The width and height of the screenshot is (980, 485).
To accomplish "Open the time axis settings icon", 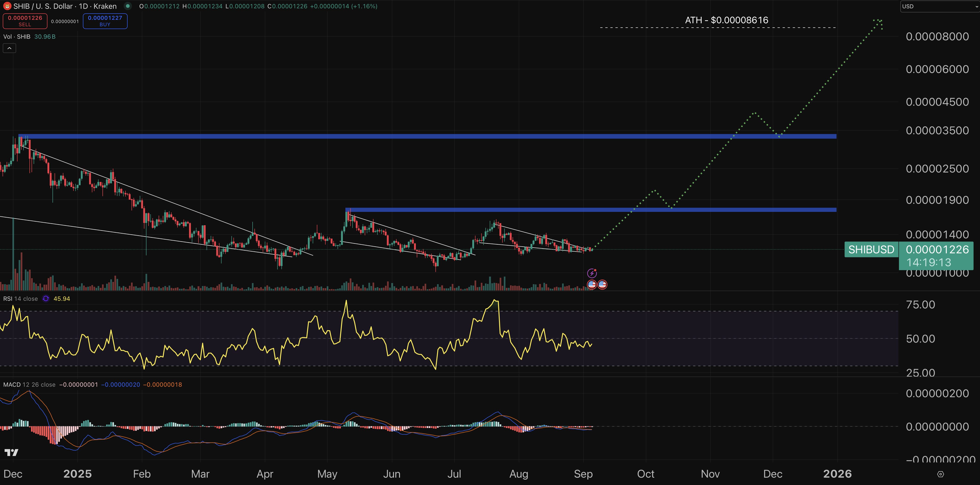I will 940,474.
